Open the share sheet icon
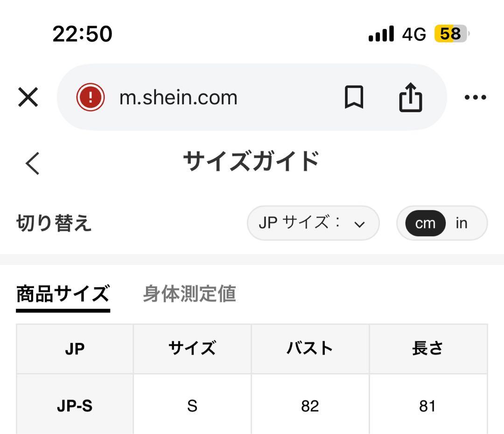Screen dimensions: 504x434 (x=411, y=97)
